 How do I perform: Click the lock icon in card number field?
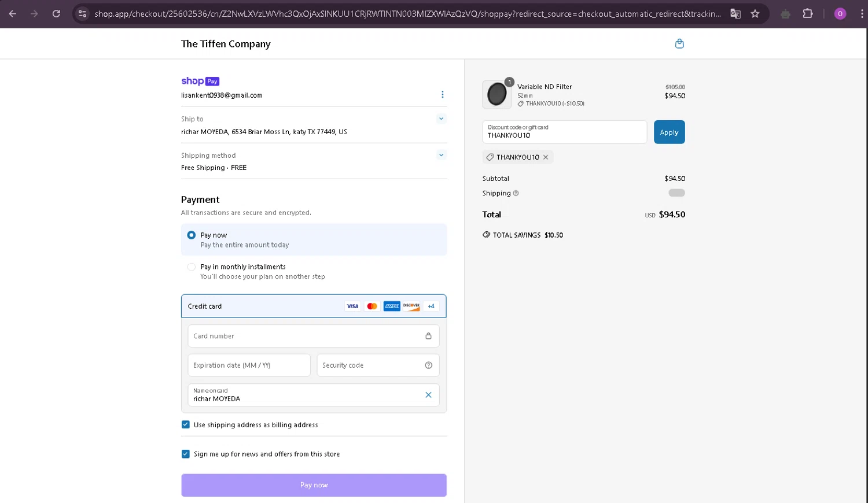428,336
